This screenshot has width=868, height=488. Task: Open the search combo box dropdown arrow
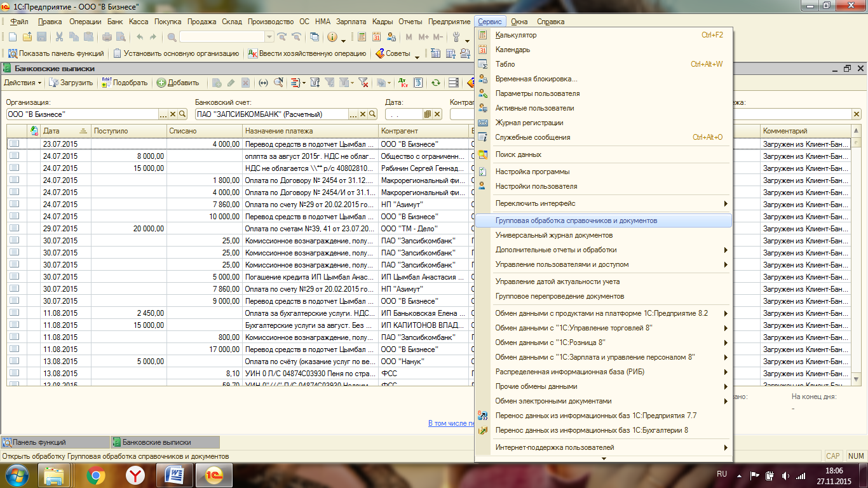click(x=269, y=37)
